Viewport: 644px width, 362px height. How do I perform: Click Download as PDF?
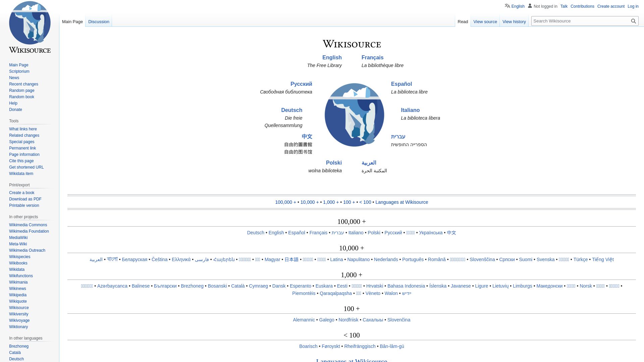click(25, 199)
